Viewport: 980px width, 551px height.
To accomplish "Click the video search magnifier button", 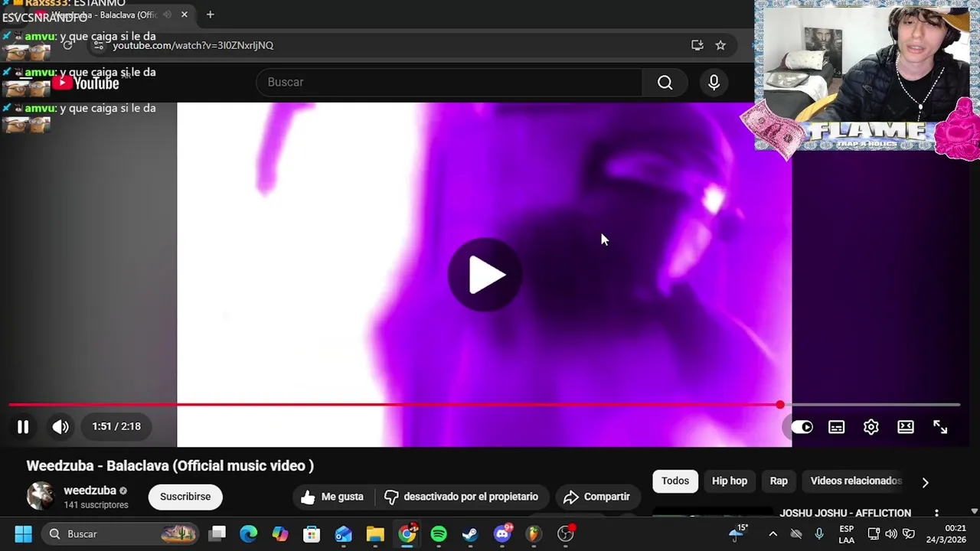I will [665, 82].
